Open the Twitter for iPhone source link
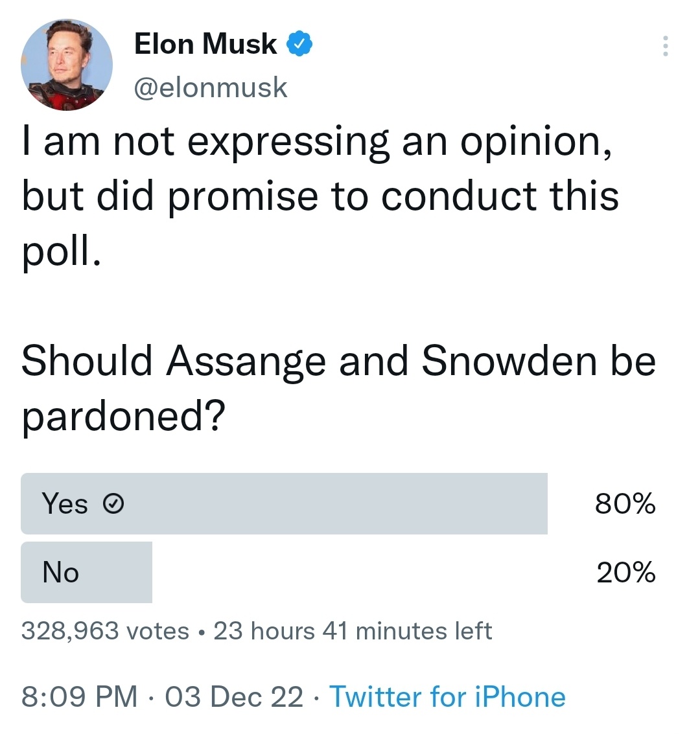 click(x=448, y=696)
